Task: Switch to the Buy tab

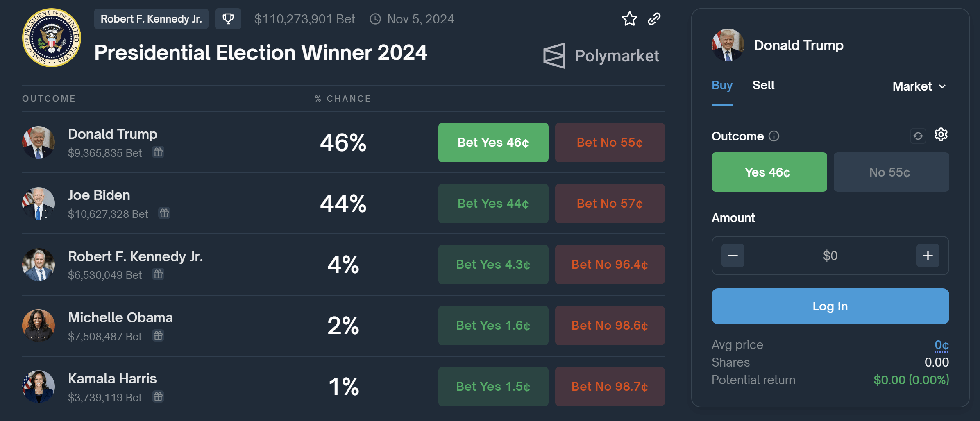Action: click(x=722, y=85)
